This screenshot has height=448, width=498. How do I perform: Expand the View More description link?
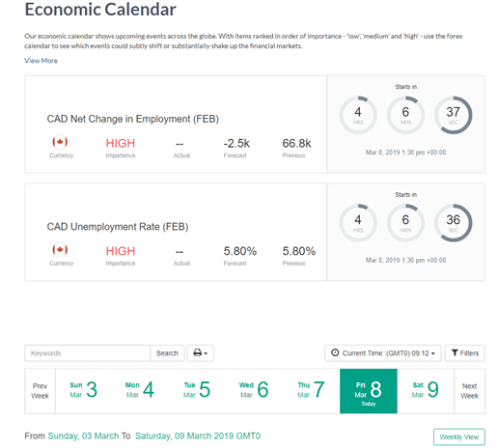[41, 61]
